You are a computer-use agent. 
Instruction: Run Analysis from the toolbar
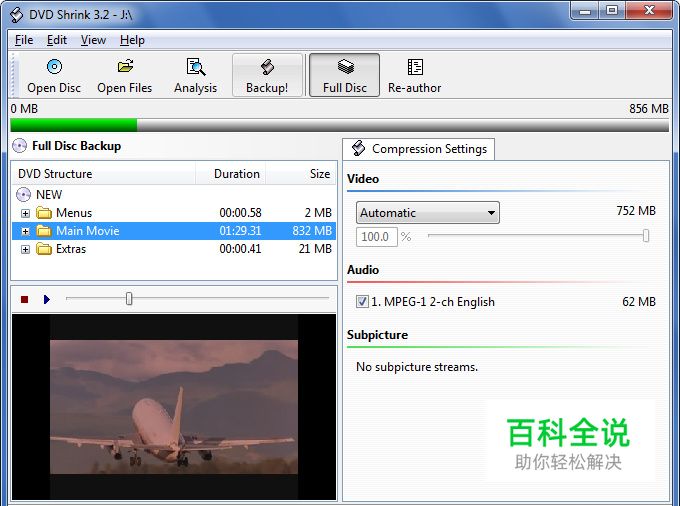196,76
